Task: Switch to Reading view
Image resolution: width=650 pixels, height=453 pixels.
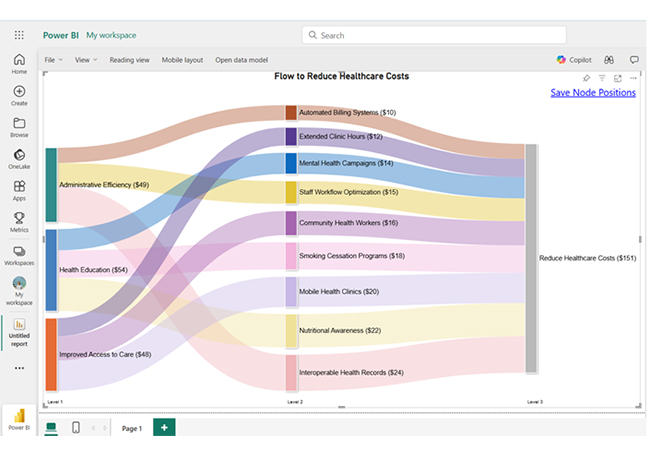Action: (129, 60)
